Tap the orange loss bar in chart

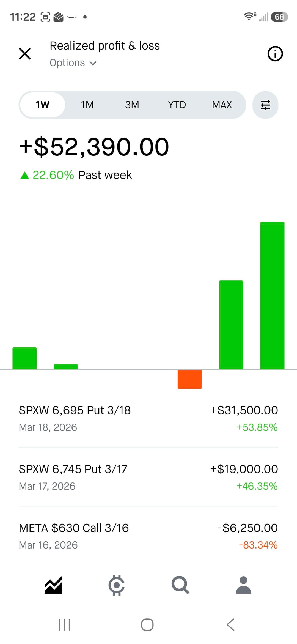pos(190,379)
